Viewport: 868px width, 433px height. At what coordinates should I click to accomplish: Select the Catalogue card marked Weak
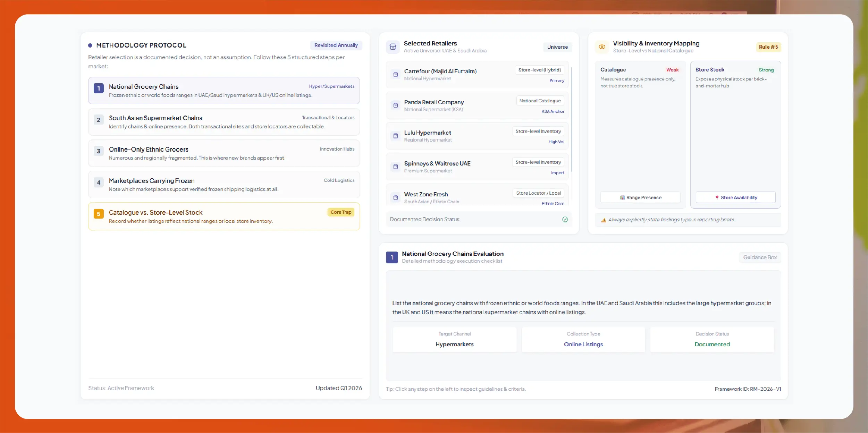[640, 135]
